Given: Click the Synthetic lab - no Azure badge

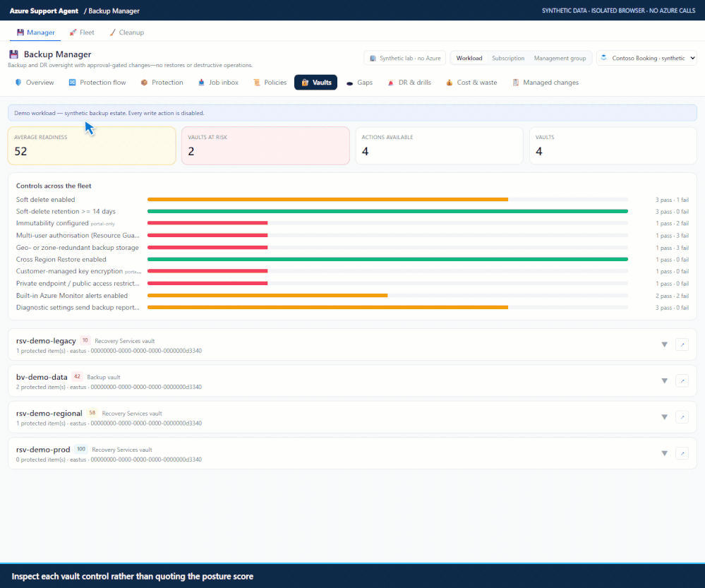Looking at the screenshot, I should [x=404, y=58].
